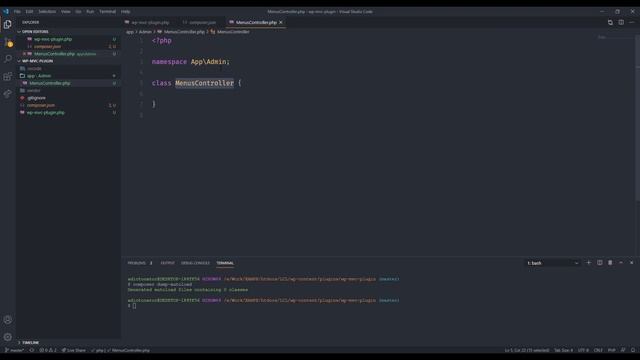Click the Ln 5, Col 22 status item
640x360 pixels.
[x=527, y=350]
